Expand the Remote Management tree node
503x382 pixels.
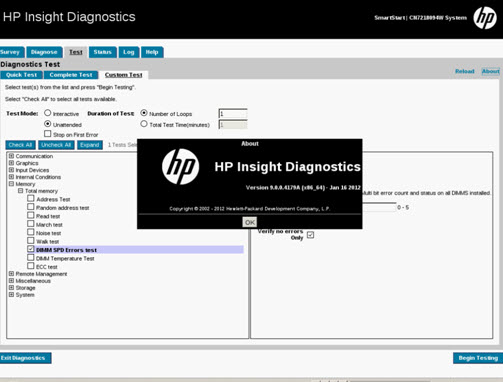click(x=11, y=274)
